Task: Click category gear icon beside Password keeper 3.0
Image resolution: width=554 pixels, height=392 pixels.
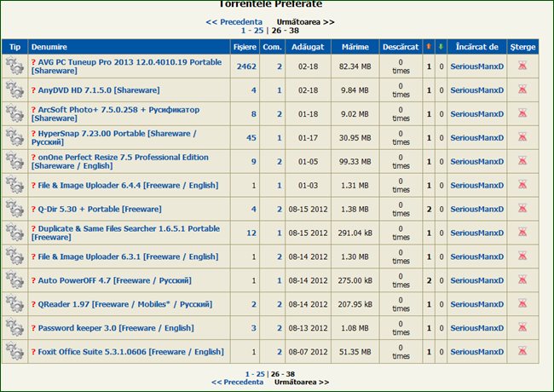Action: (14, 328)
